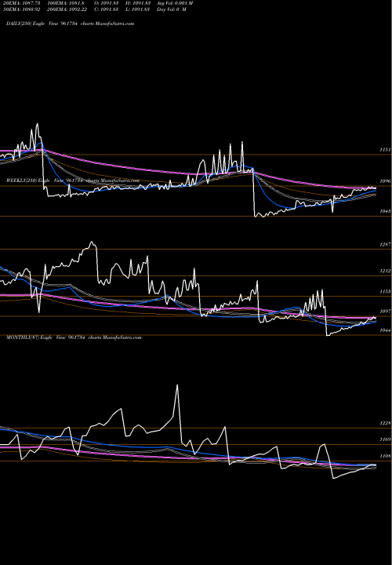392x565 pixels.
Task: Click the Low price L: value
Action: [137, 9]
